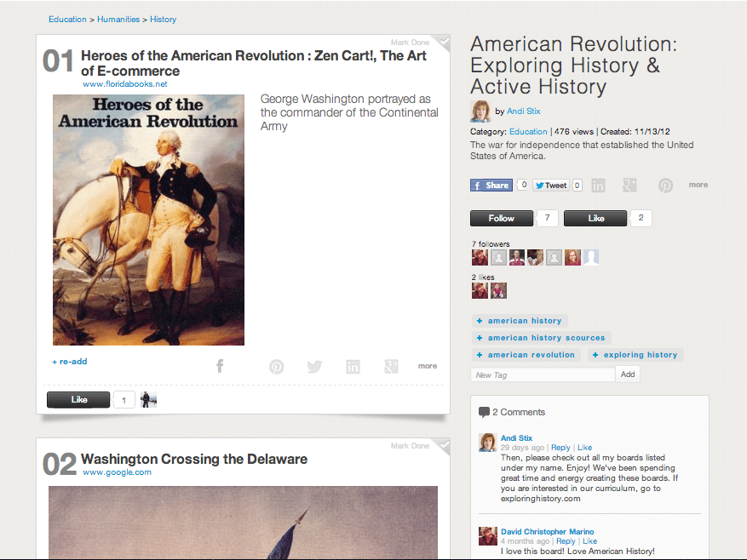The width and height of the screenshot is (747, 560).
Task: Reply to Andi Stix comment
Action: (560, 448)
